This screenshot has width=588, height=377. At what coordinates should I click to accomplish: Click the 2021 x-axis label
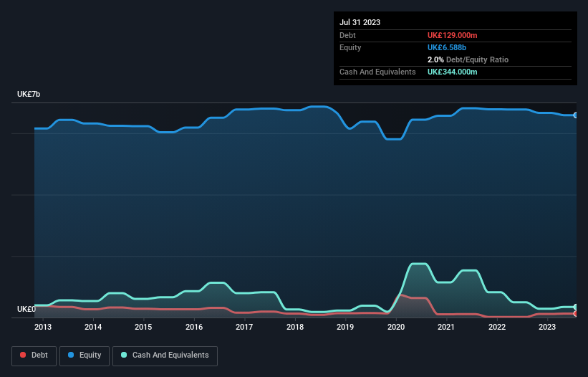click(x=446, y=327)
